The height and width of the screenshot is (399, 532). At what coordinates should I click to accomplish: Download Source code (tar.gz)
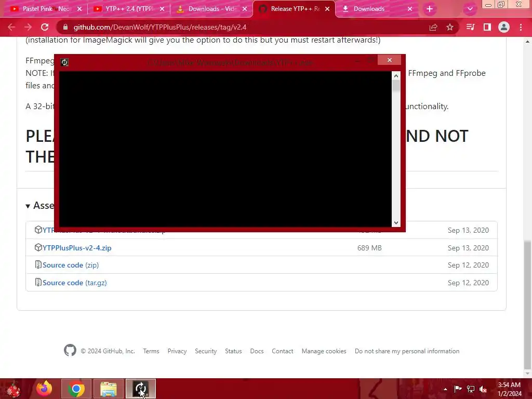pos(75,283)
